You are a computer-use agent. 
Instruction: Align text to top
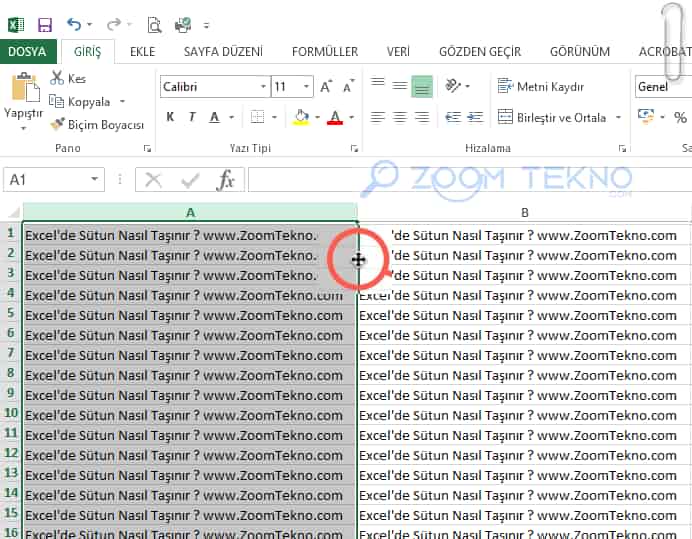377,83
